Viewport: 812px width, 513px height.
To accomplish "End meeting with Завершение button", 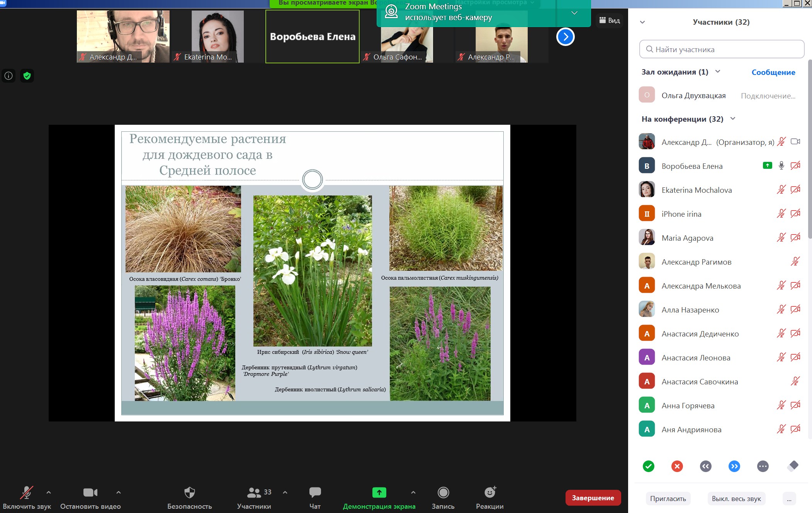I will [593, 498].
